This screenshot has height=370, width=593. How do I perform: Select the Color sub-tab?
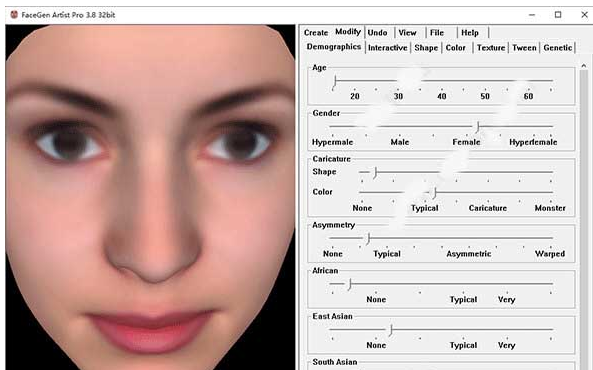click(x=456, y=48)
